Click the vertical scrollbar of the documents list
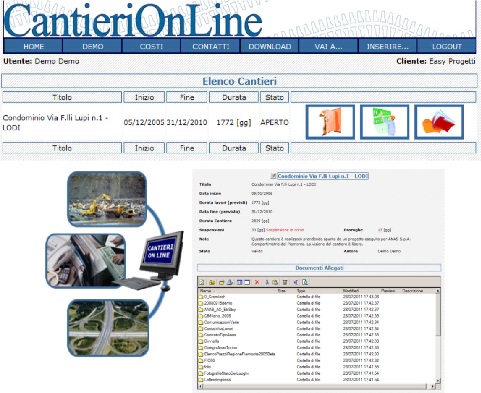 pyautogui.click(x=438, y=336)
